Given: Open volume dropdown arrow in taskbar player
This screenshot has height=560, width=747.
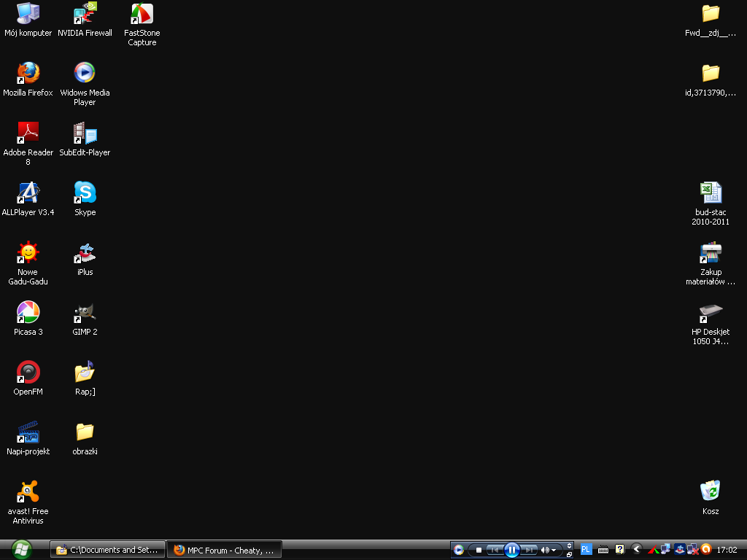Looking at the screenshot, I should click(554, 551).
